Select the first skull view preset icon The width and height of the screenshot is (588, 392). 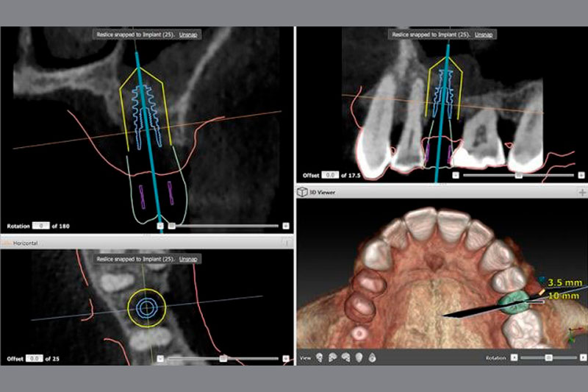tap(320, 357)
